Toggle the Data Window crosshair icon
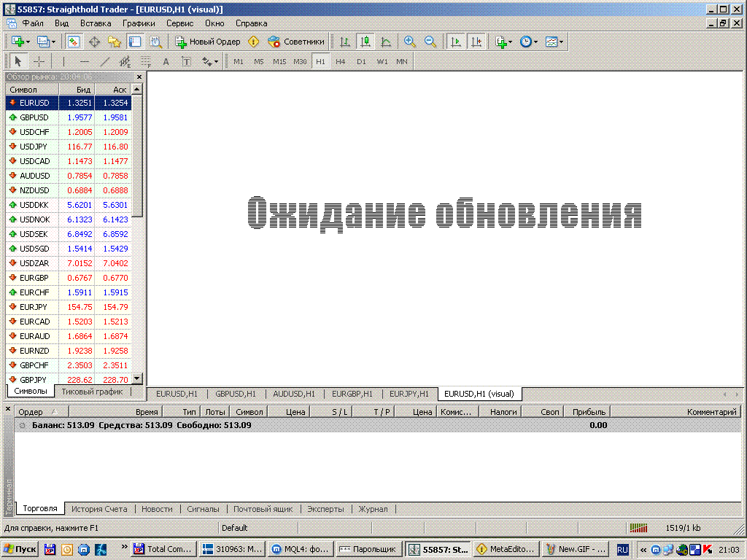Image resolution: width=747 pixels, height=560 pixels. pyautogui.click(x=94, y=42)
